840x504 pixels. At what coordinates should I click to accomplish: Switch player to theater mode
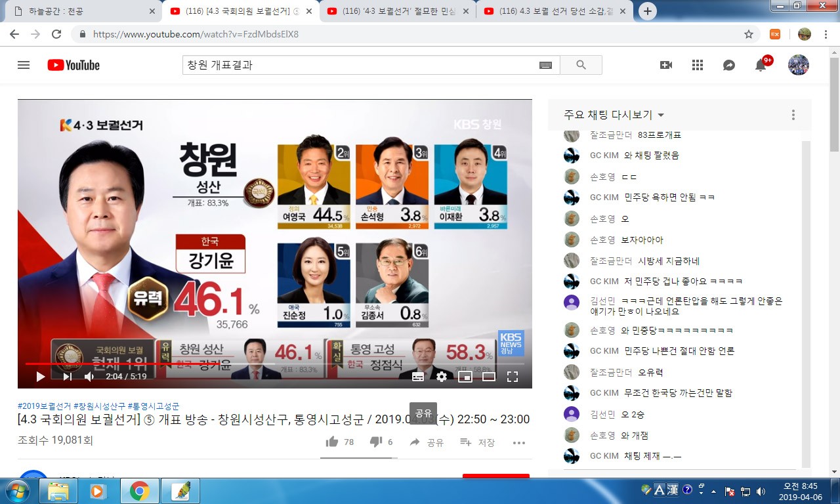[x=489, y=377]
